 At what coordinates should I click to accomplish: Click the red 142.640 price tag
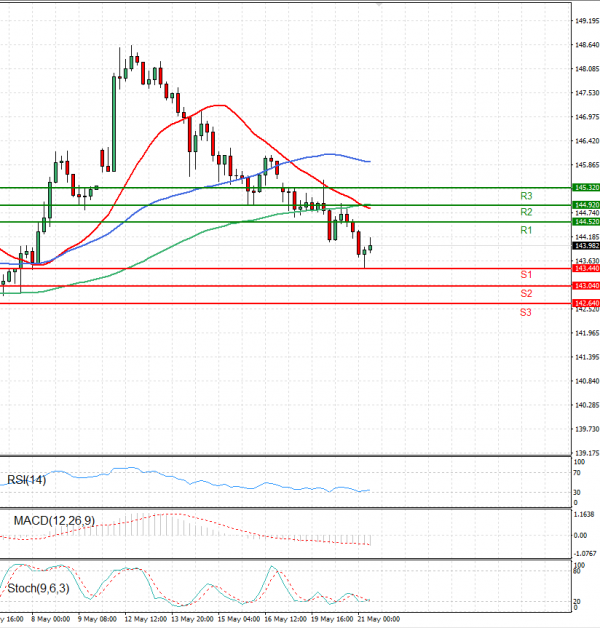(x=586, y=303)
